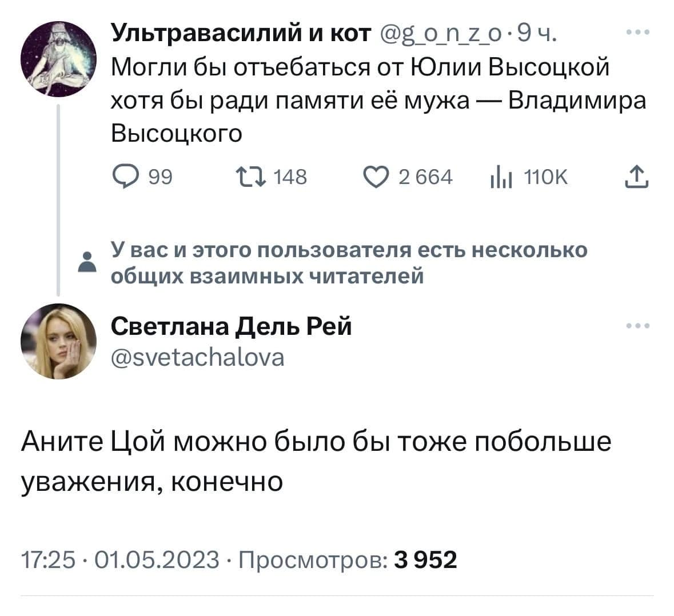The image size is (674, 616).
Task: Open the @svetachalova handle
Action: [197, 357]
